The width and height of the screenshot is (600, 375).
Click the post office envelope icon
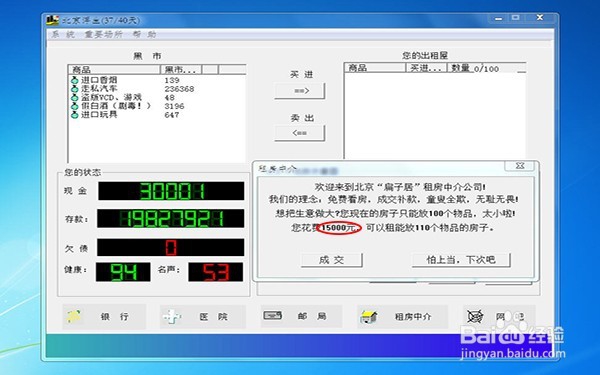click(x=273, y=316)
